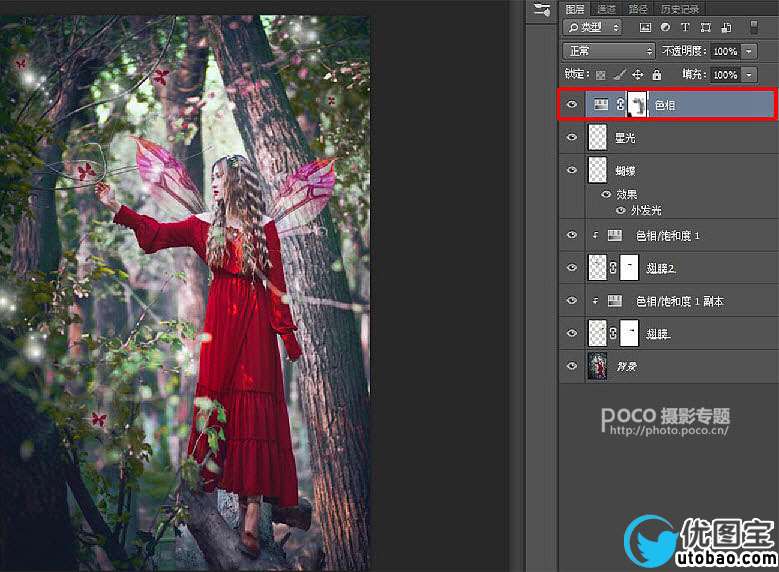Screen dimensions: 779x572
Task: Hide the 色相 layer
Action: point(572,104)
